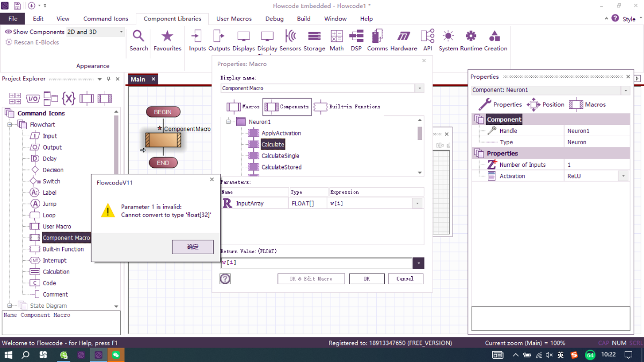
Task: Click the OK & Edit Macro button
Action: (x=311, y=279)
